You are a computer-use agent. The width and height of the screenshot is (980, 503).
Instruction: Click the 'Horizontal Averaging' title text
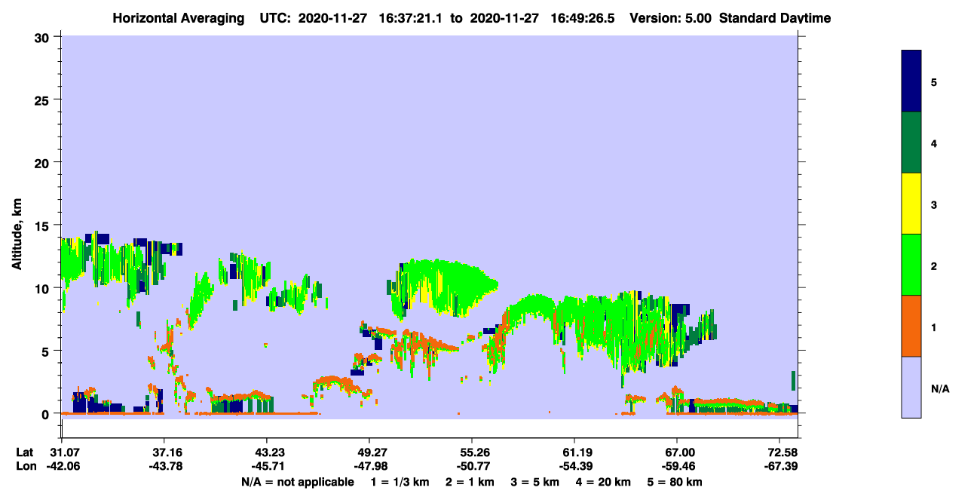(179, 18)
